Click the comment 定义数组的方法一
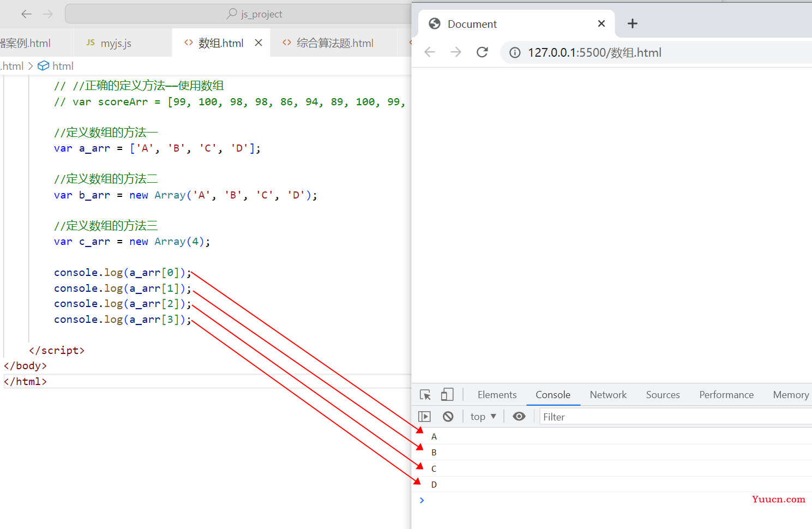Image resolution: width=812 pixels, height=529 pixels. 106,133
